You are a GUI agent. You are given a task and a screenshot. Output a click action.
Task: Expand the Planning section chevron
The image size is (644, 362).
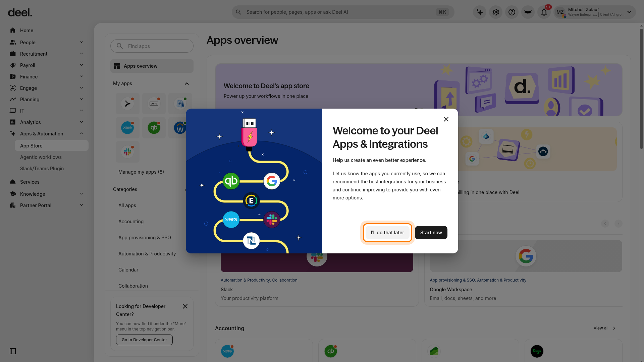82,99
